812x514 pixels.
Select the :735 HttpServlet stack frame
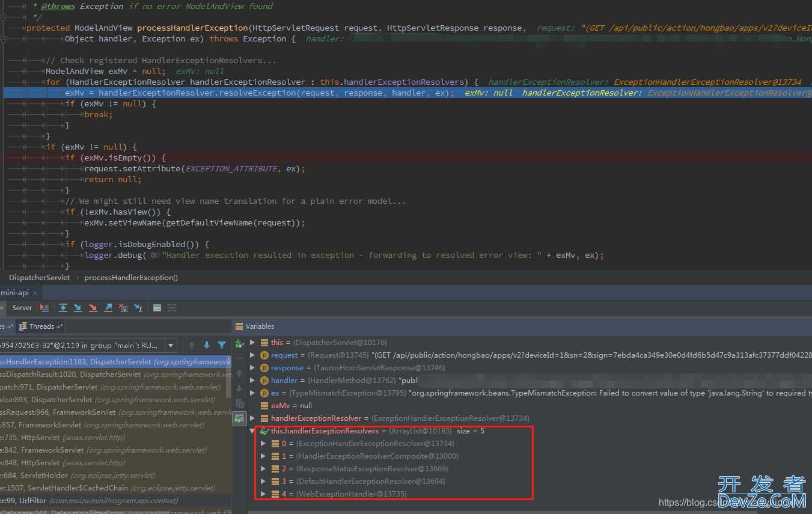tap(115, 438)
